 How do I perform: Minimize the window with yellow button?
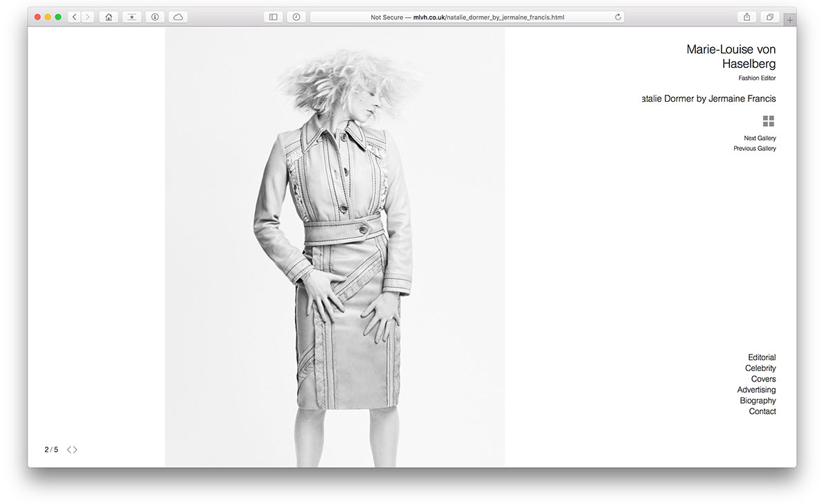(48, 17)
